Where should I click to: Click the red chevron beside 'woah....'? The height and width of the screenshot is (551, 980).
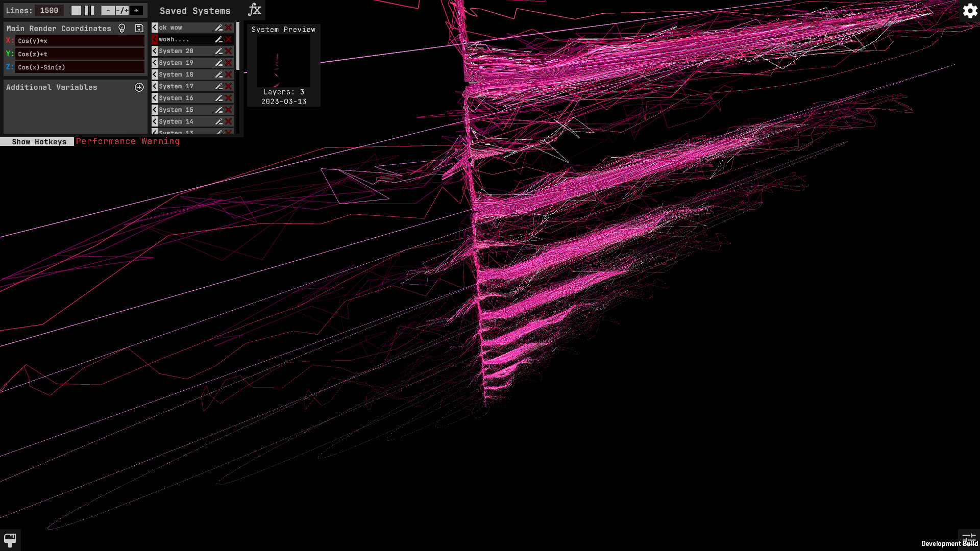point(155,39)
